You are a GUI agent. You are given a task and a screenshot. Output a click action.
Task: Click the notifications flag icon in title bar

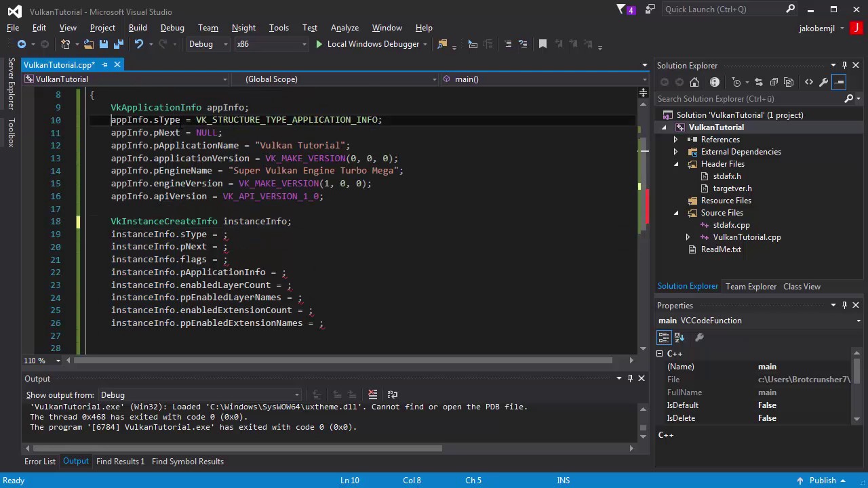[x=621, y=9]
